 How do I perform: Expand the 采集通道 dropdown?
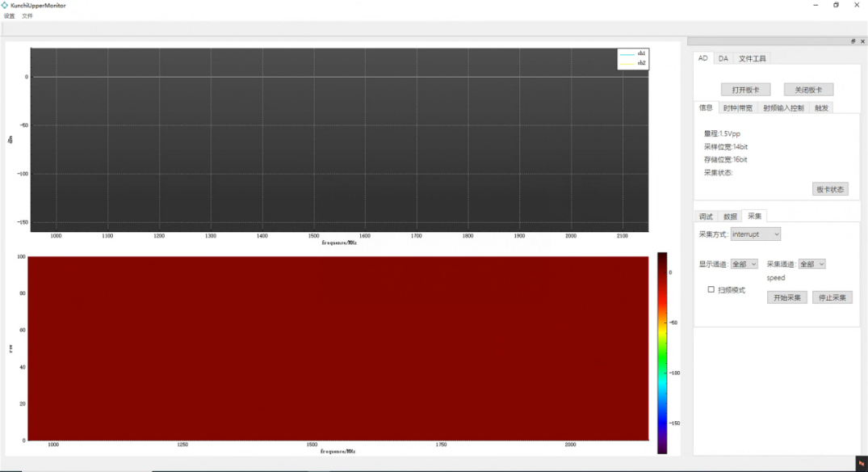point(811,264)
